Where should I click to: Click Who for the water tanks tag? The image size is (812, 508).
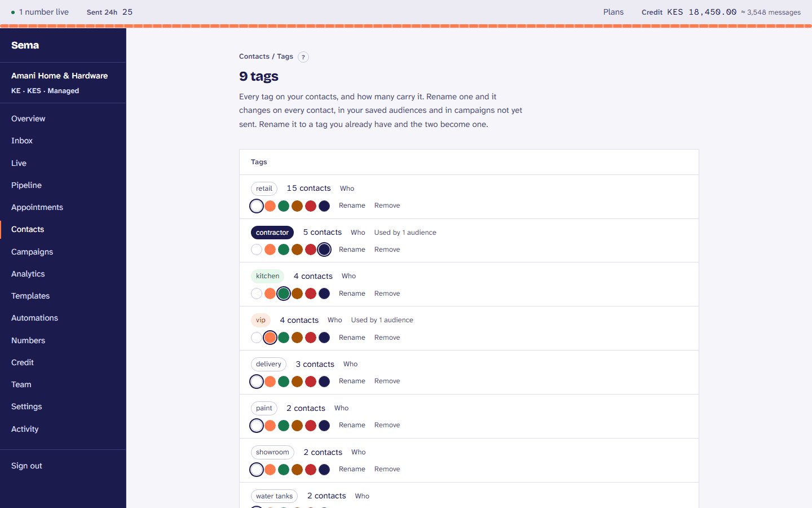(x=363, y=496)
